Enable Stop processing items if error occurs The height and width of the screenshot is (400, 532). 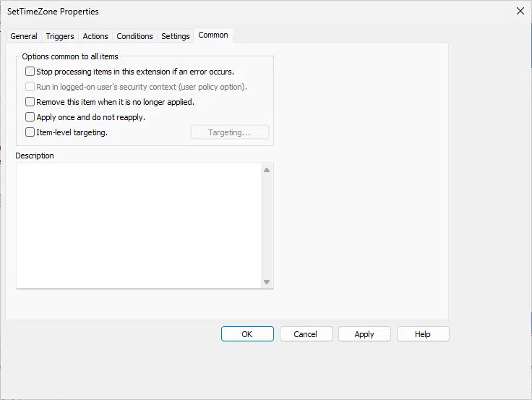tap(30, 72)
